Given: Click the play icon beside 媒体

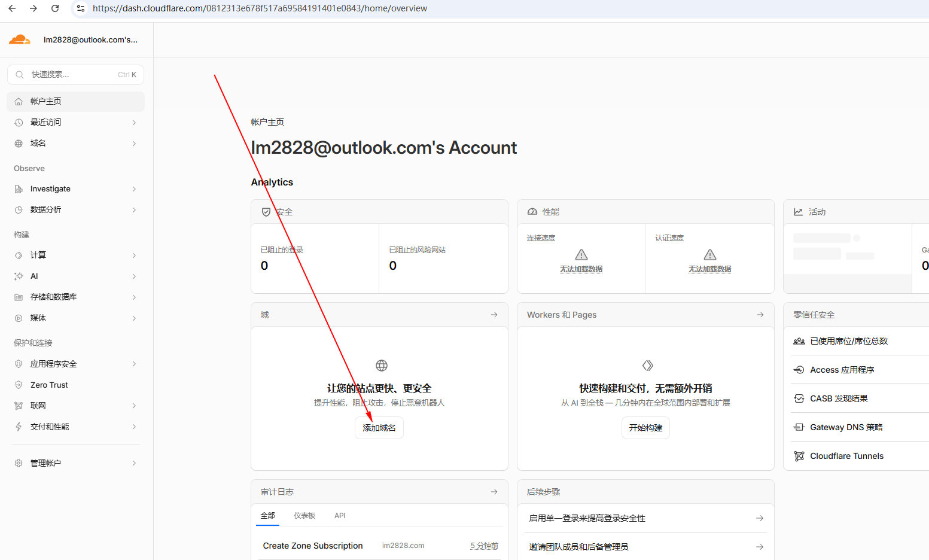Looking at the screenshot, I should tap(19, 318).
